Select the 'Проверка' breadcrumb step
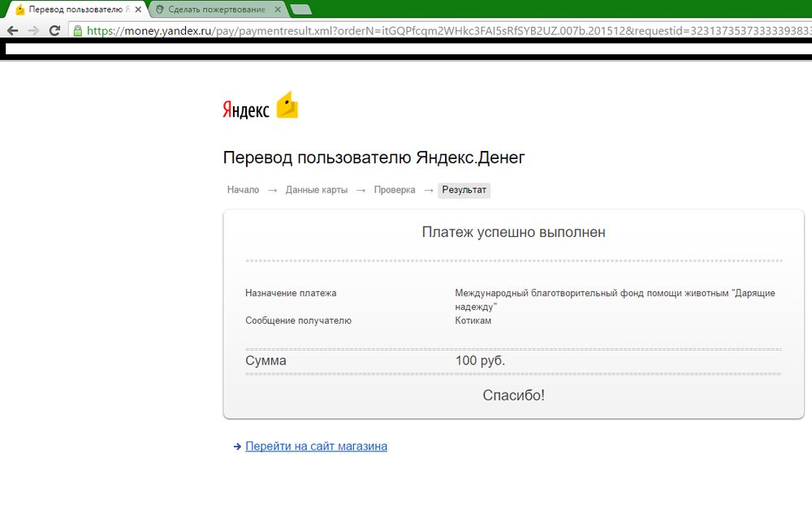Screen dimensions: 812x508 (x=395, y=190)
